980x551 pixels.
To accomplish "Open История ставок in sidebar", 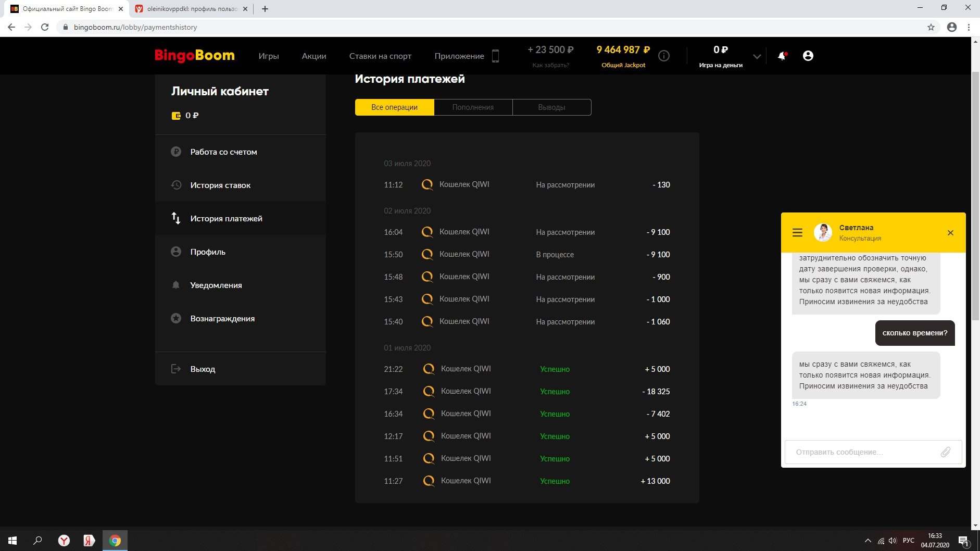I will [220, 185].
